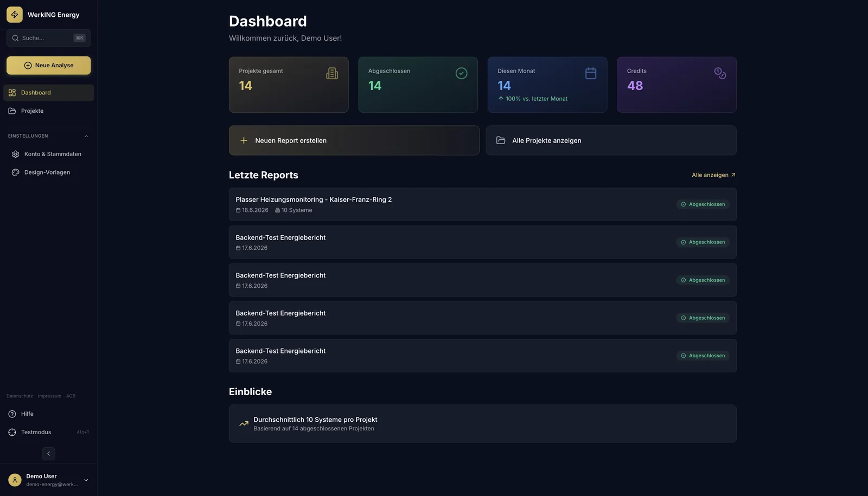Click the Demo User avatar icon
The image size is (868, 496).
(15, 480)
